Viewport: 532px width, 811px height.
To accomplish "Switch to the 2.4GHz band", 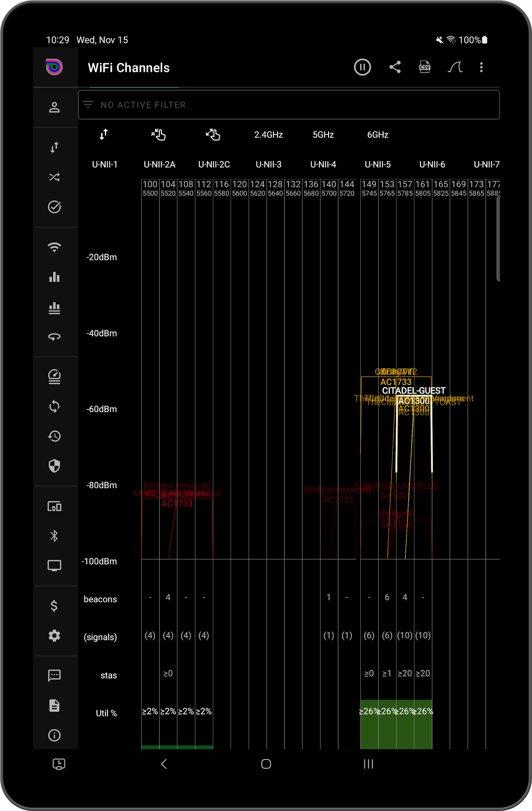I will click(269, 135).
